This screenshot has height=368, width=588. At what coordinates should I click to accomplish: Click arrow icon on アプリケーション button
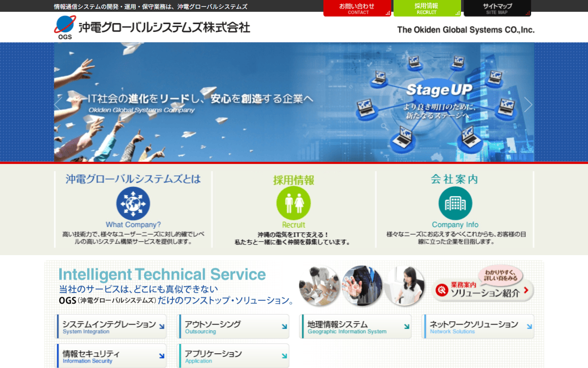tap(284, 356)
